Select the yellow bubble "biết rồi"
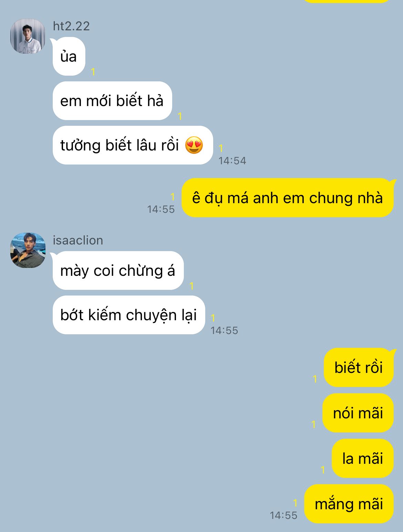Image resolution: width=403 pixels, height=532 pixels. [x=359, y=367]
